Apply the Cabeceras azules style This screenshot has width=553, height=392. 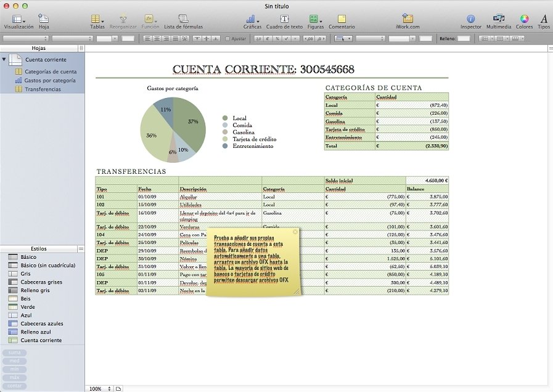(x=43, y=324)
